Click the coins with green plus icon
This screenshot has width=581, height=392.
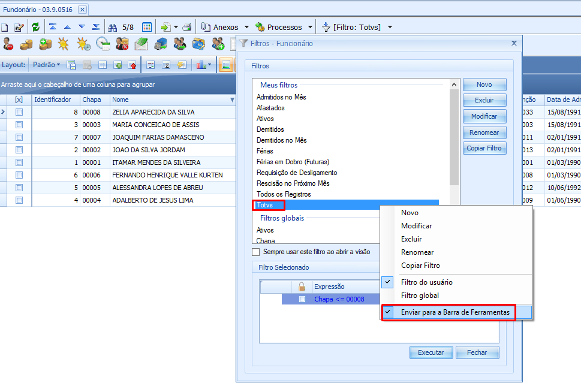[45, 44]
